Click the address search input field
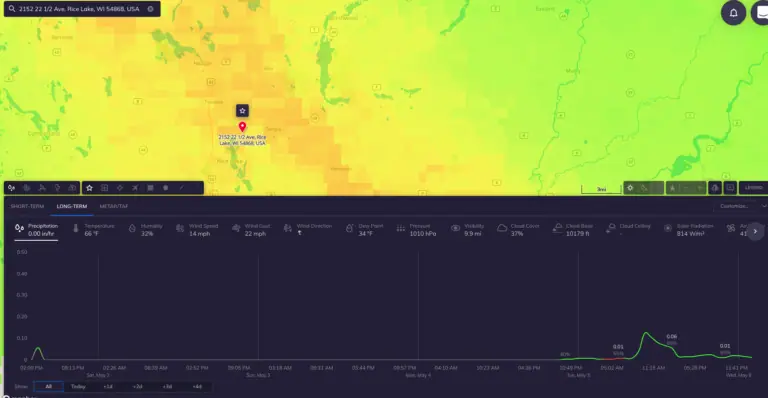Viewport: 768px width, 398px height. click(x=81, y=9)
